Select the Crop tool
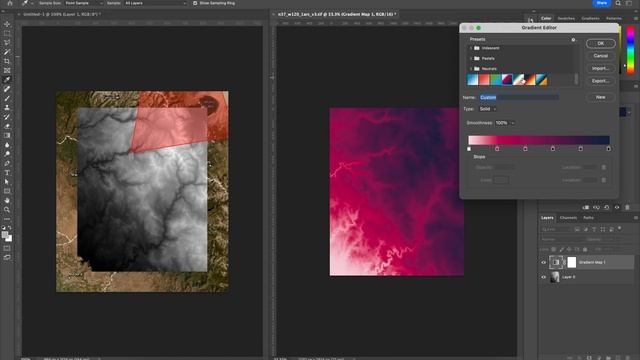This screenshot has height=360, width=640. pos(7,61)
